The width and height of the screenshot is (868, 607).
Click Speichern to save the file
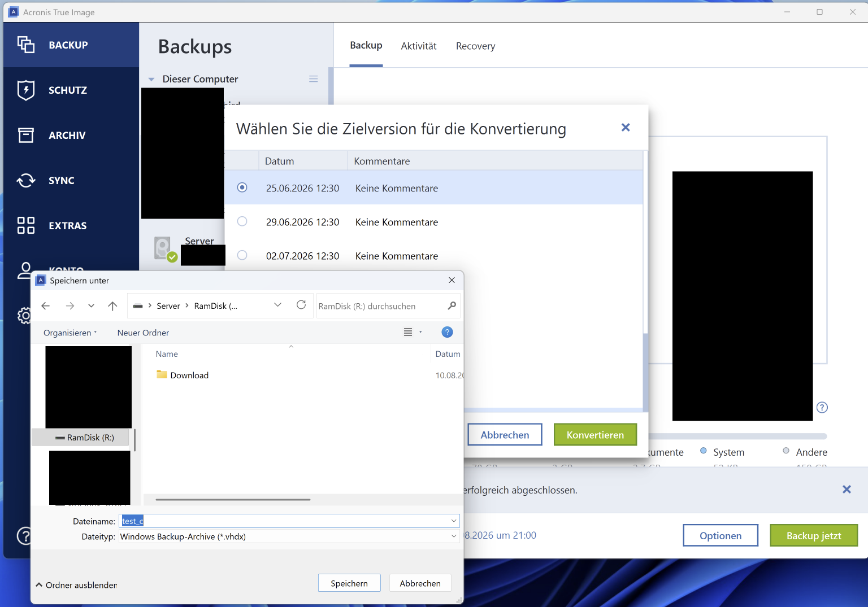tap(349, 583)
